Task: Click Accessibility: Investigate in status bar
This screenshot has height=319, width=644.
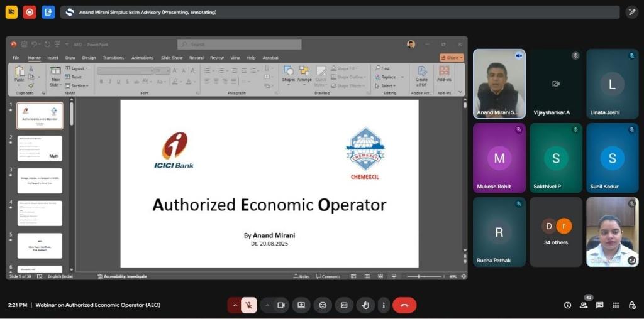Action: [x=122, y=276]
